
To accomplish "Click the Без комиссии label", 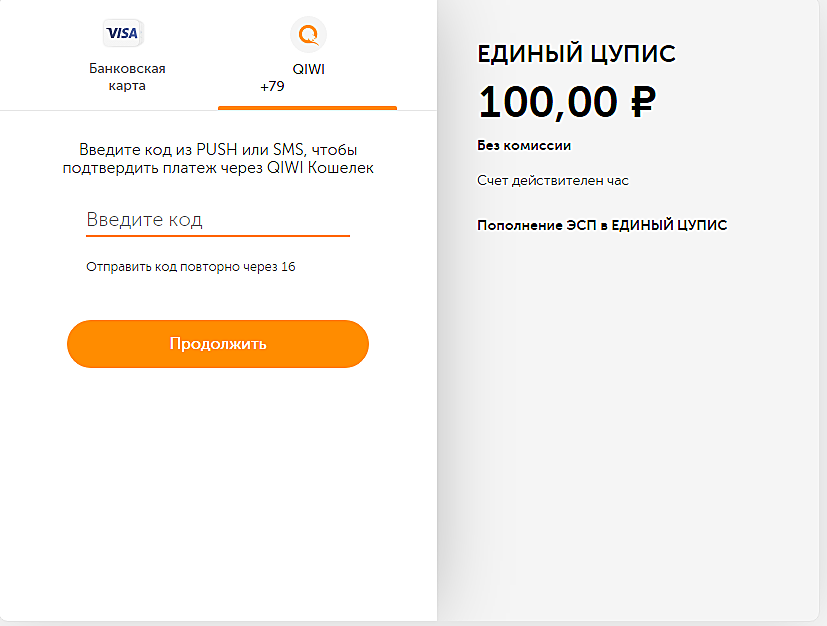I will click(524, 146).
